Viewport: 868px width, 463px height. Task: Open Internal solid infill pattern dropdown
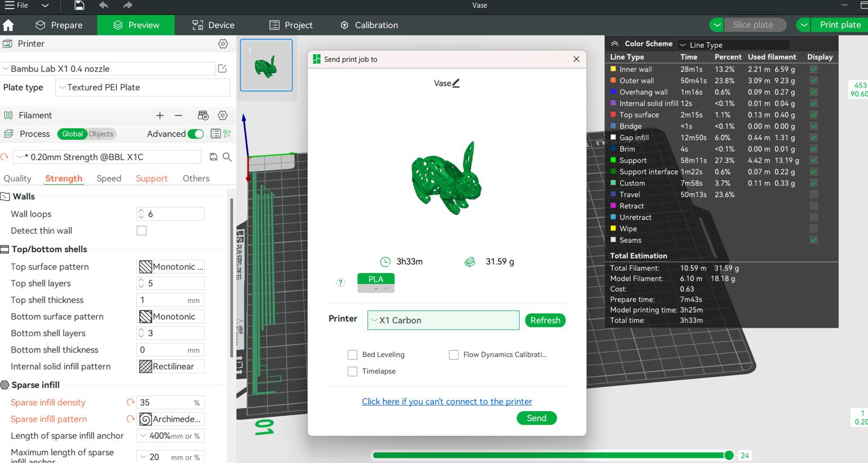(170, 367)
